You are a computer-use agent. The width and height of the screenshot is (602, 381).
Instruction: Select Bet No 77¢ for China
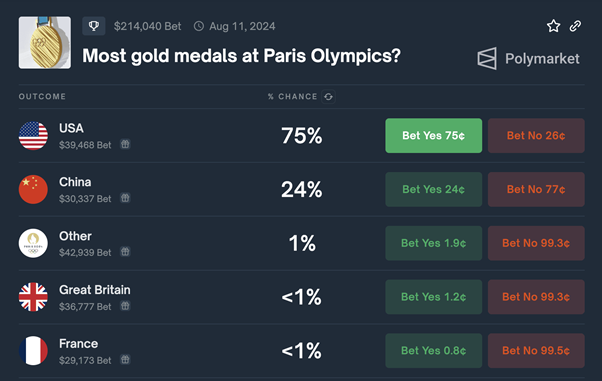click(x=536, y=189)
